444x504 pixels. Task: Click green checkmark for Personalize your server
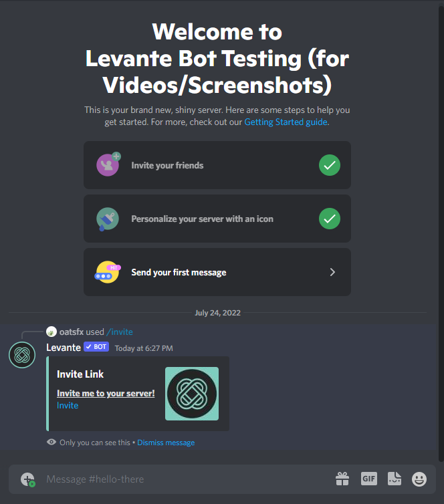[330, 219]
